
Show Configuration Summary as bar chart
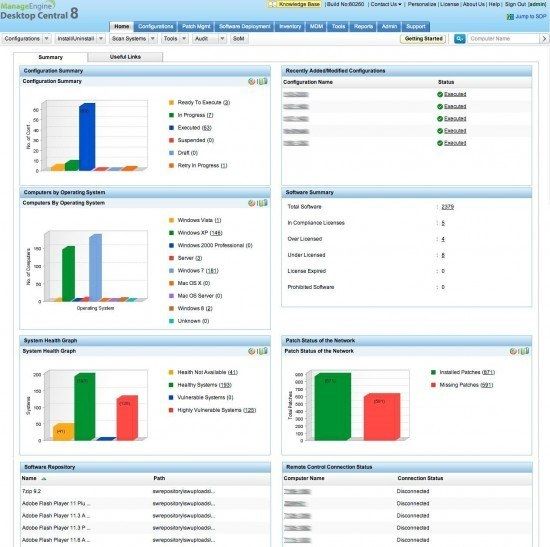[x=263, y=81]
